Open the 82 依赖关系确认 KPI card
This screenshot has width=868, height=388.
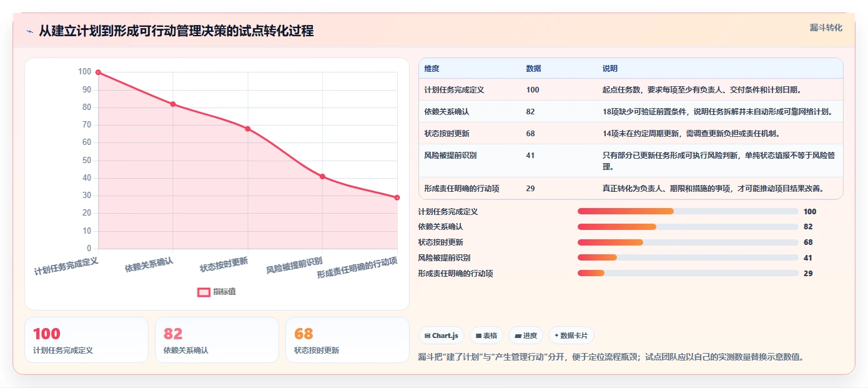pyautogui.click(x=217, y=340)
